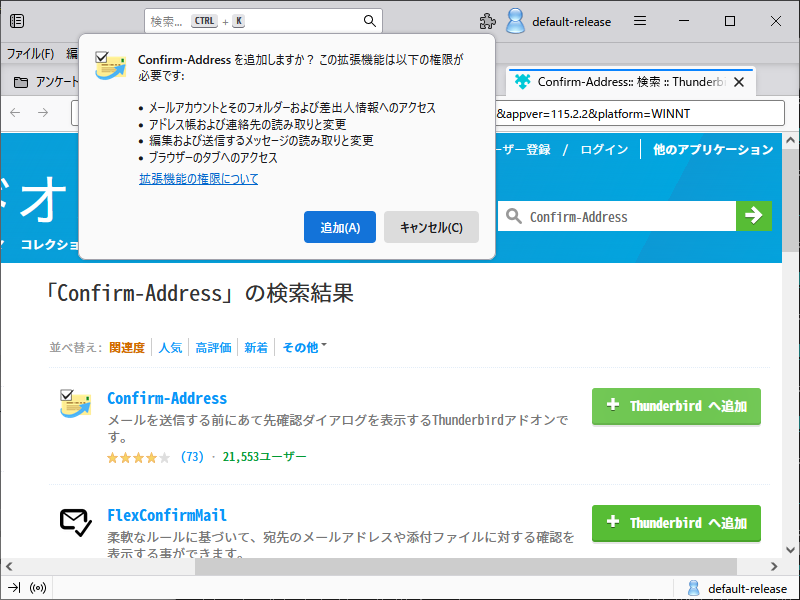
Task: Open the Confirm-Address add-on title link
Action: 167,398
